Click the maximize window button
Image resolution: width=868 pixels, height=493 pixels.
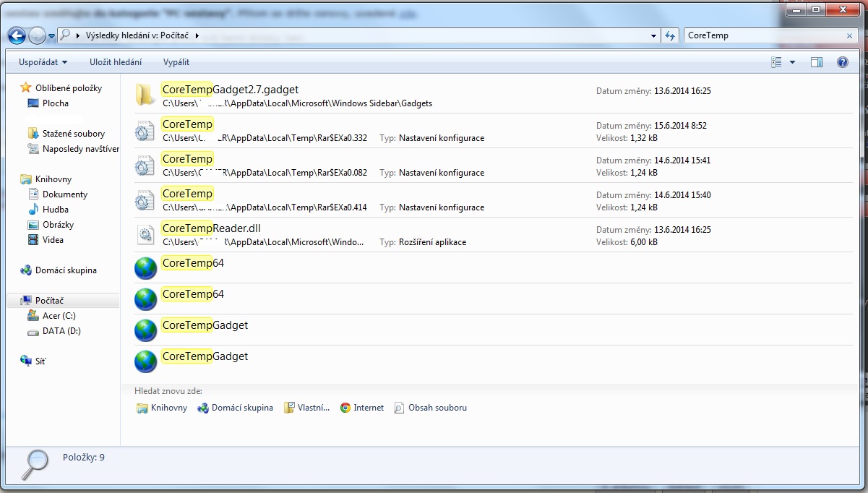pyautogui.click(x=816, y=9)
